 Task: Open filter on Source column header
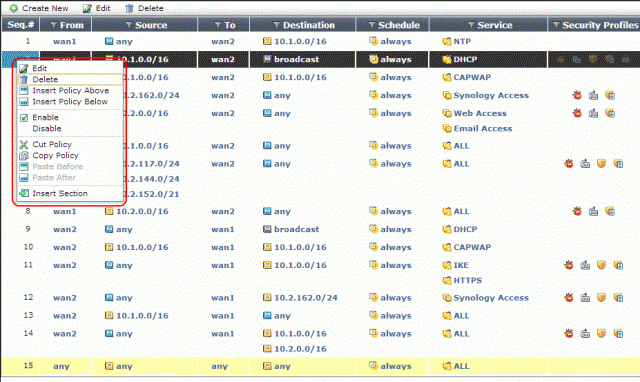(129, 25)
